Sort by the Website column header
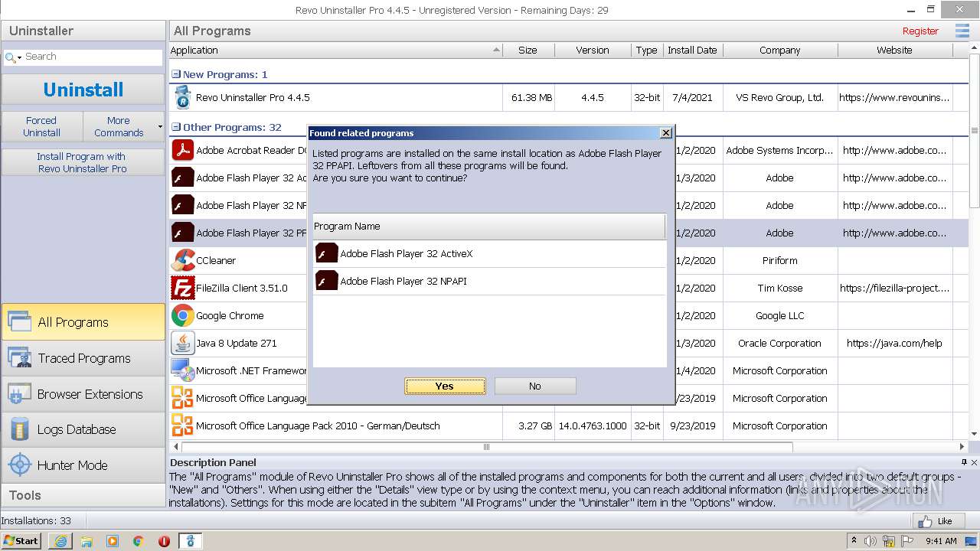The image size is (980, 551). (x=895, y=50)
